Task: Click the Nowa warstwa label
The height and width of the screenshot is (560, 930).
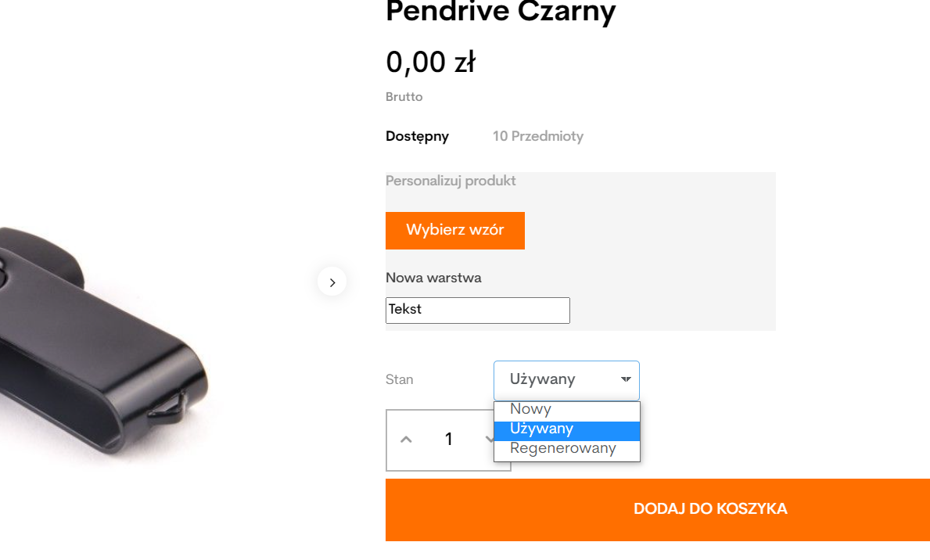Action: [433, 278]
